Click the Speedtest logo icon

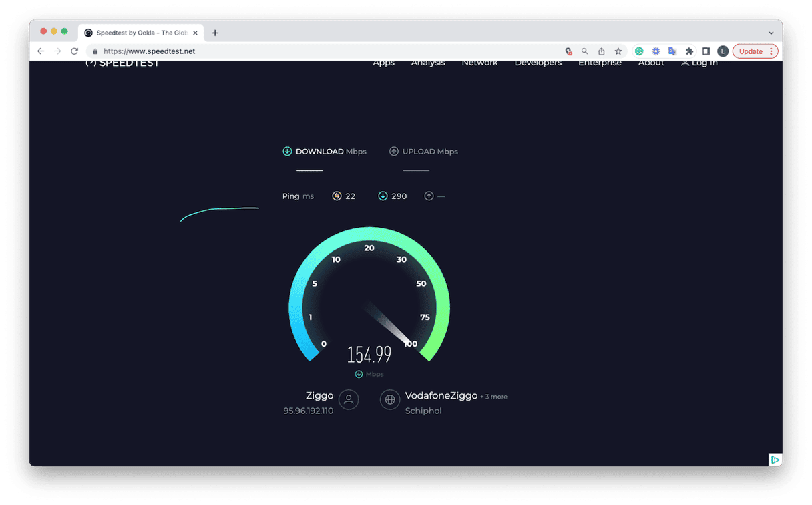coord(91,61)
